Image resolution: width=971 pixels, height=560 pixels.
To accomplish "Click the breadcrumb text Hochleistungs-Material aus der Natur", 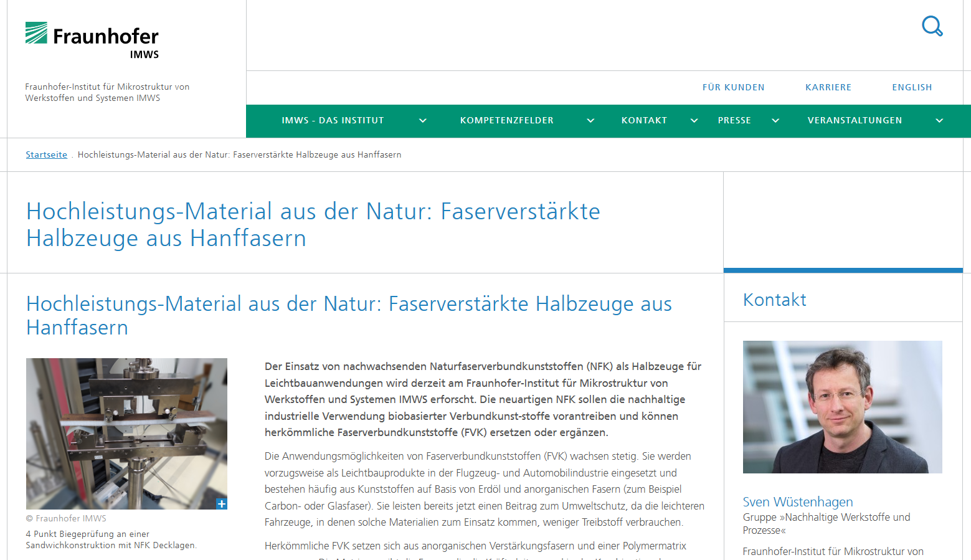I will click(x=239, y=155).
